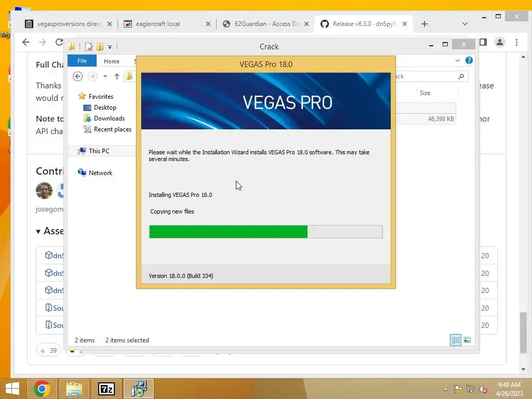Select Desktop in the navigation pane

[105, 107]
